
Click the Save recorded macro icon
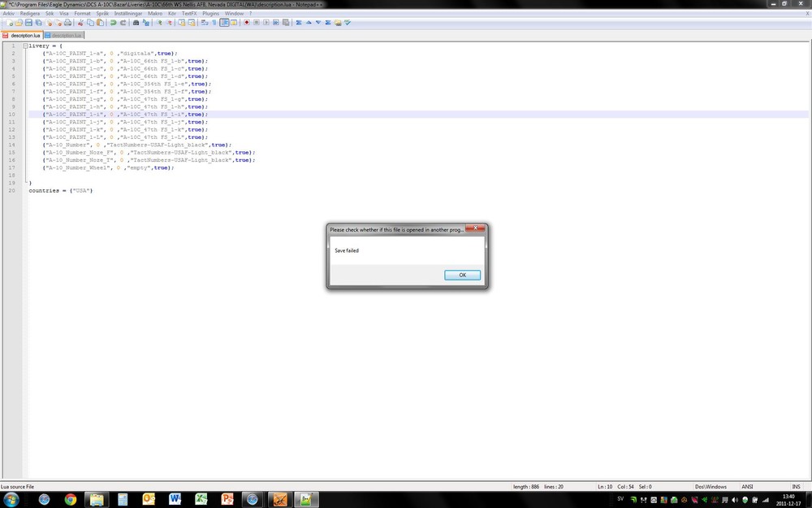pos(286,23)
